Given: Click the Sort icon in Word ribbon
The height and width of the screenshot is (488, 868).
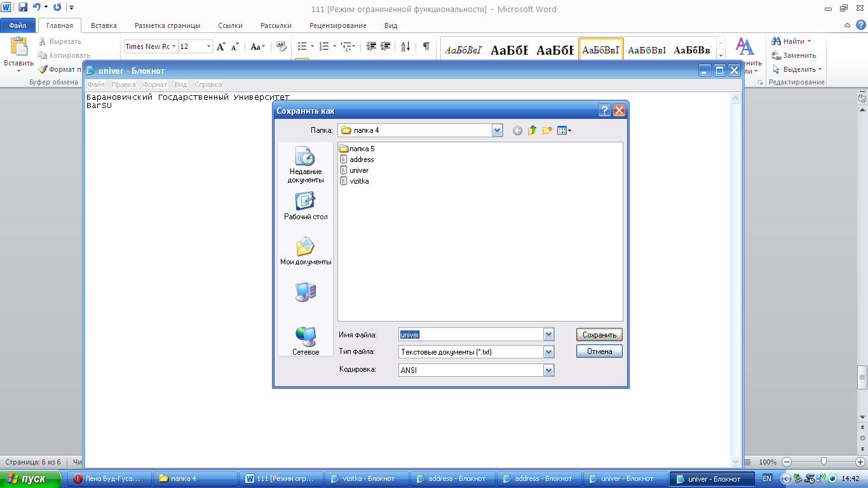Looking at the screenshot, I should click(x=405, y=46).
